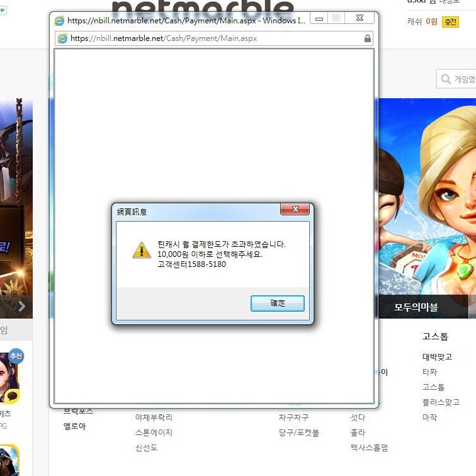Click the 10,000원 이하로 선택해주세요 text

[210, 254]
